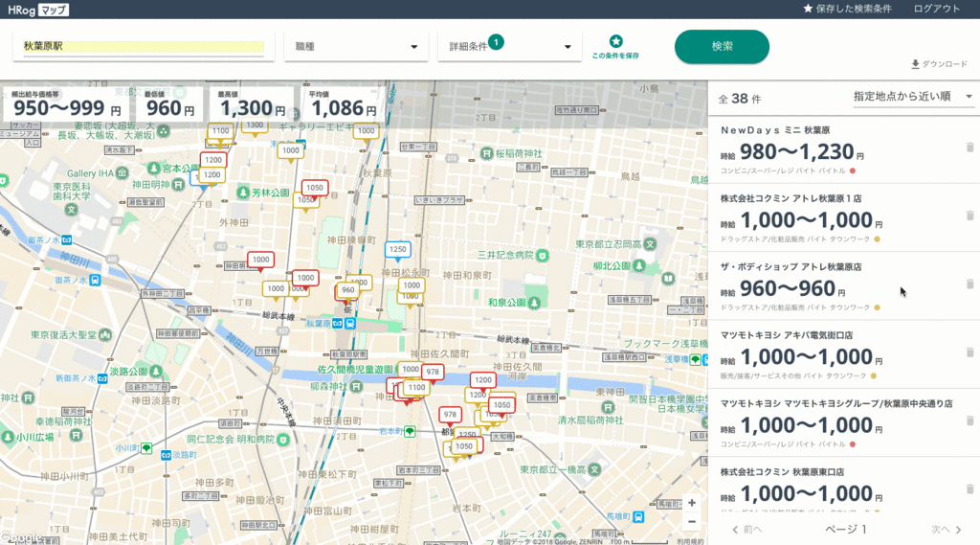Click the ログアウト link
Viewport: 980px width, 545px height.
(x=936, y=9)
